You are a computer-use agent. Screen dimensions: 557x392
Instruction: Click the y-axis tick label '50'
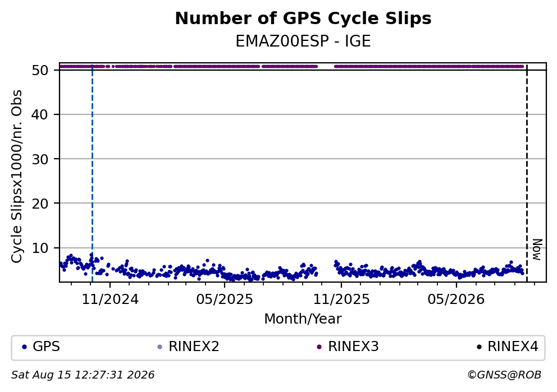[40, 70]
